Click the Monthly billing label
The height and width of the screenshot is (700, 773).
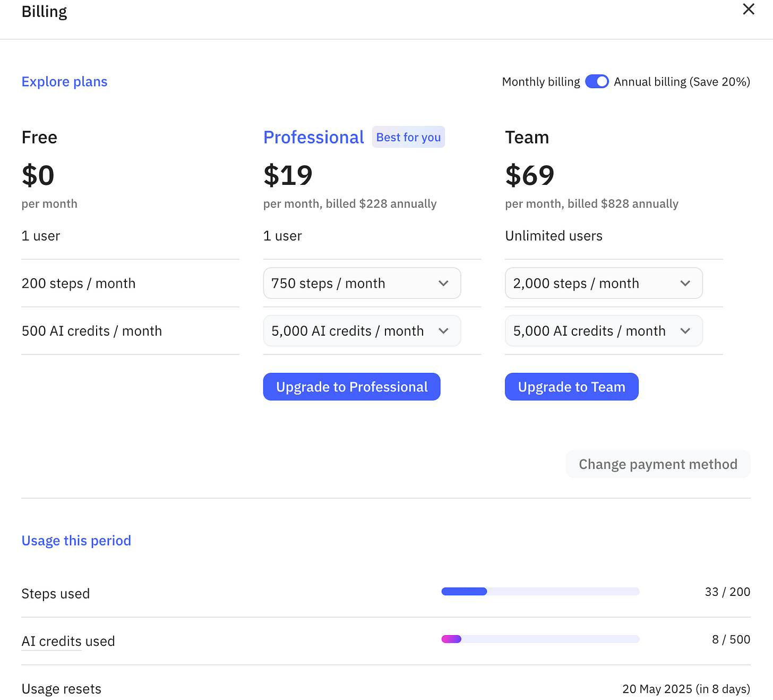coord(540,82)
